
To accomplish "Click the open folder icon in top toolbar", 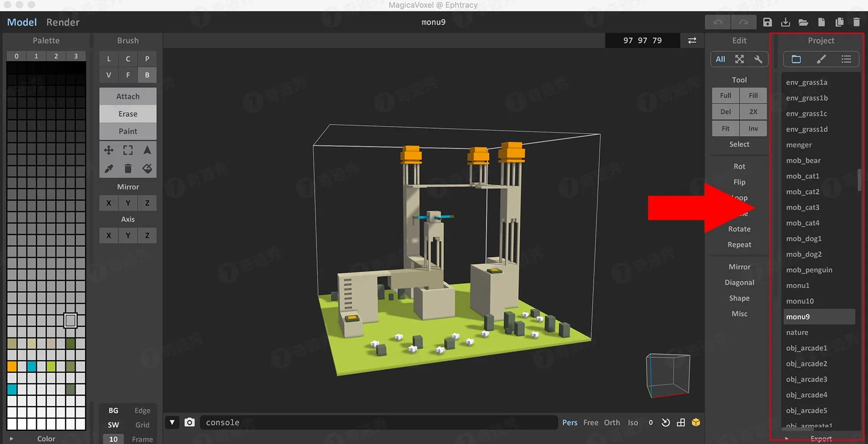I will (x=803, y=22).
